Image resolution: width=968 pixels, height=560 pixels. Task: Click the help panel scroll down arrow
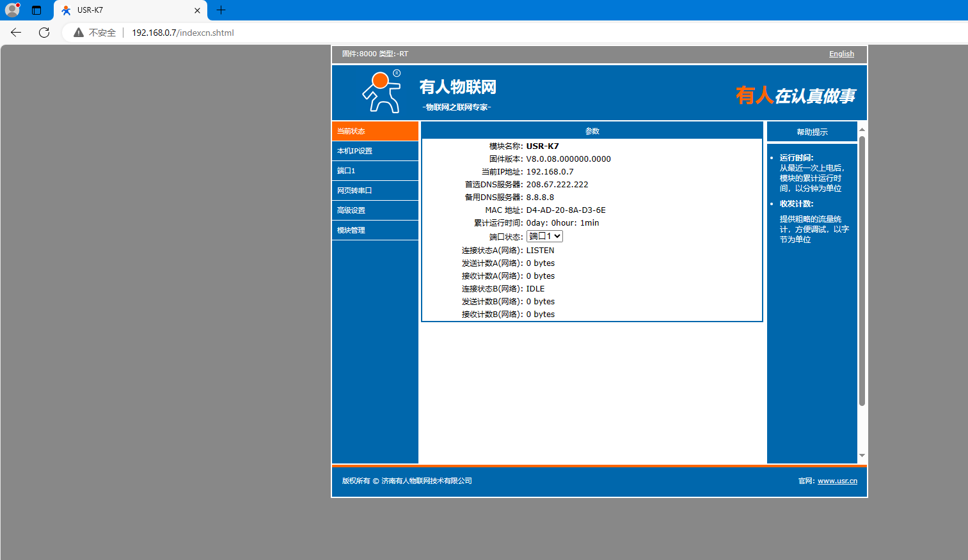pyautogui.click(x=862, y=456)
